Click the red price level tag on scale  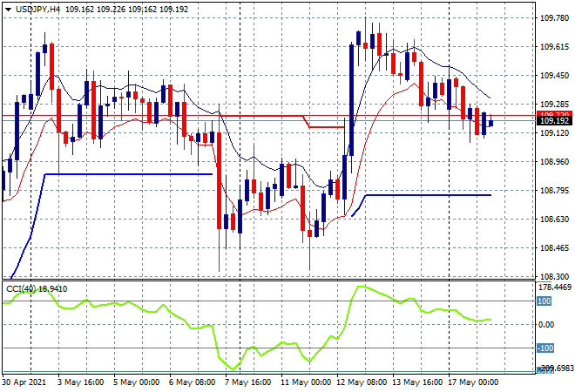point(554,113)
